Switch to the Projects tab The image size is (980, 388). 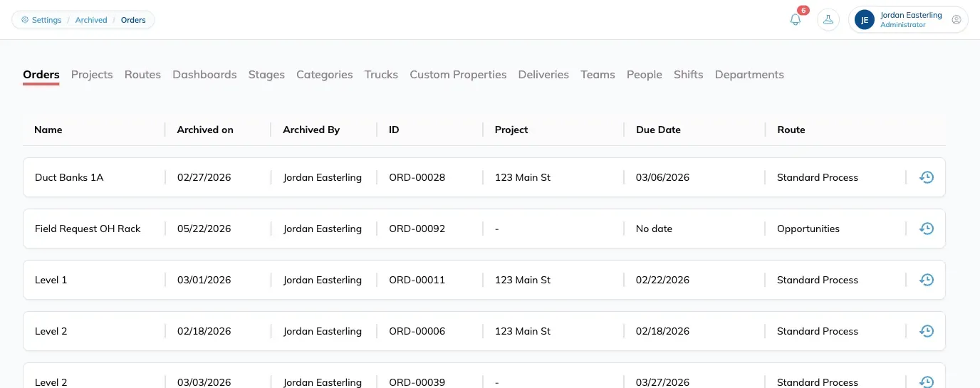[x=92, y=75]
